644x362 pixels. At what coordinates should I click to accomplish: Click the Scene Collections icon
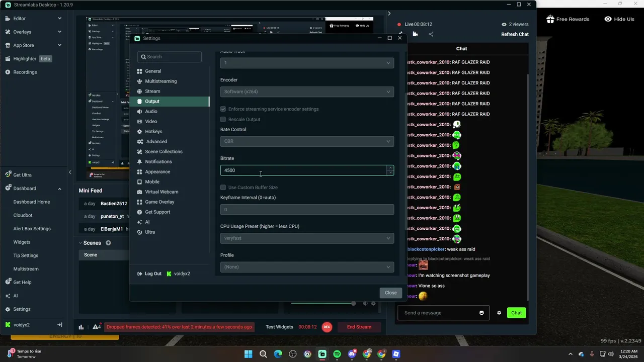[140, 151]
